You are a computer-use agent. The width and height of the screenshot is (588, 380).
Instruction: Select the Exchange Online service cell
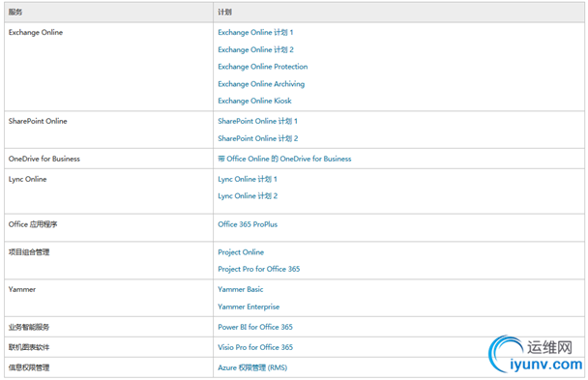click(108, 67)
